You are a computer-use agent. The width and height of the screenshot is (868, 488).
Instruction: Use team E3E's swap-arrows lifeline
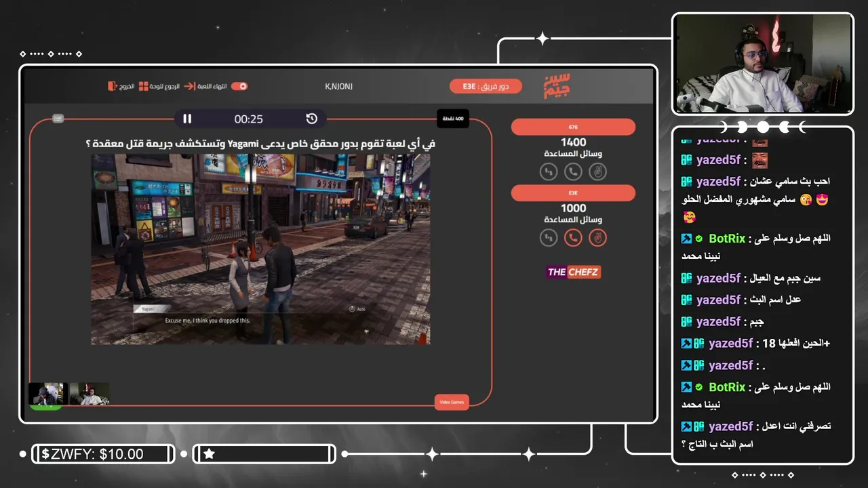[549, 237]
